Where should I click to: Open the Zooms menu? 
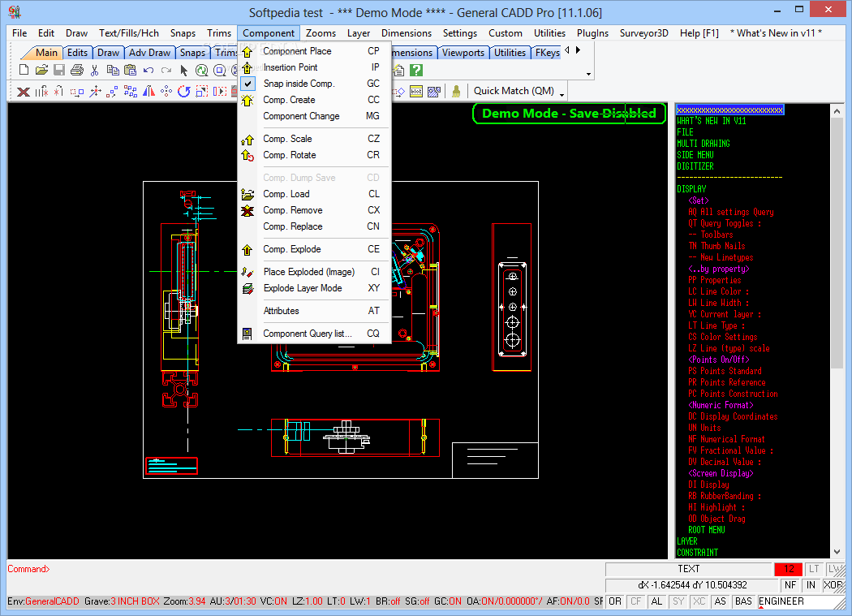click(321, 33)
